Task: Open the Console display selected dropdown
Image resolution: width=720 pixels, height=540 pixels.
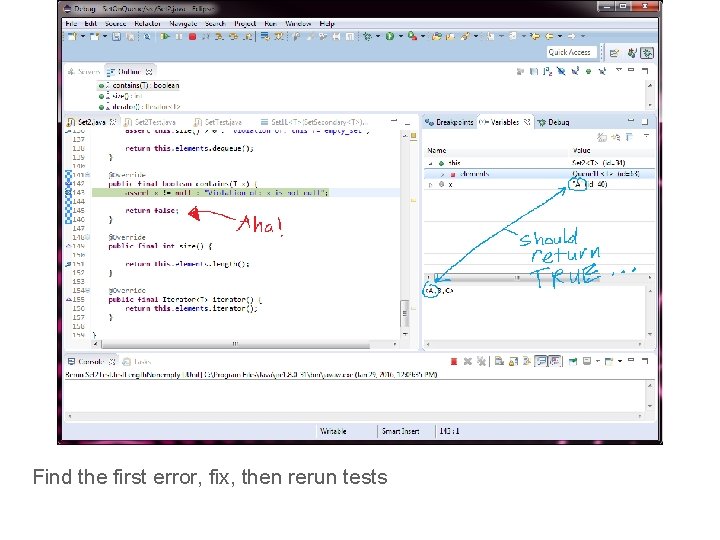Action: pos(597,361)
